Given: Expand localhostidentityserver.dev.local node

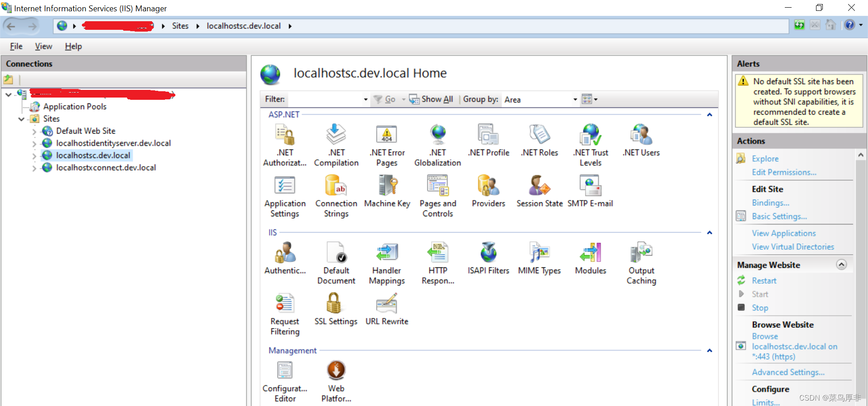Looking at the screenshot, I should pyautogui.click(x=34, y=144).
